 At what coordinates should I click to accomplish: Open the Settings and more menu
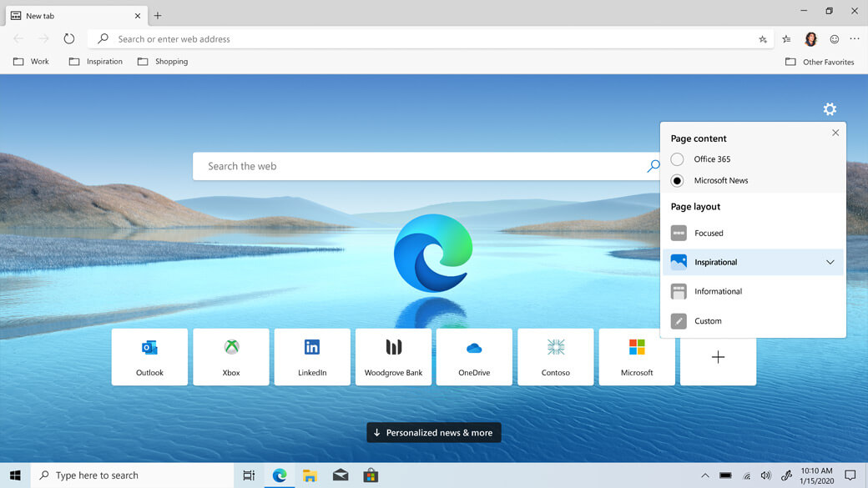[854, 38]
